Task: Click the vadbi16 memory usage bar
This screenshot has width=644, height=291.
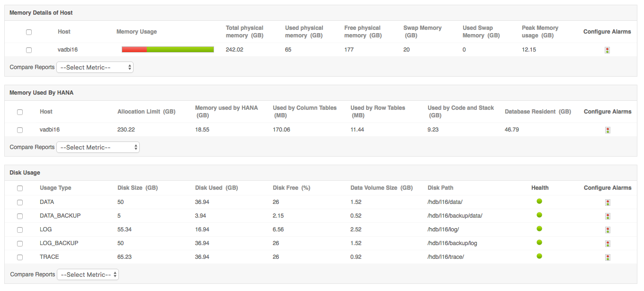Action: tap(168, 50)
